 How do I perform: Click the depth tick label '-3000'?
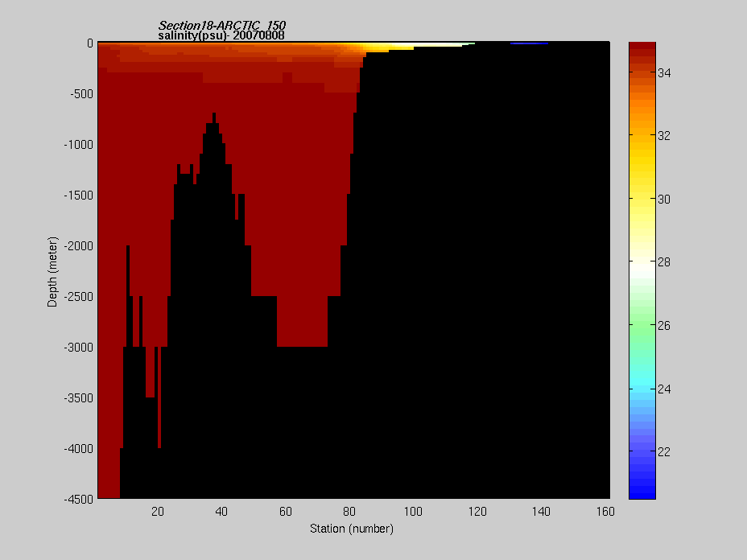(79, 348)
